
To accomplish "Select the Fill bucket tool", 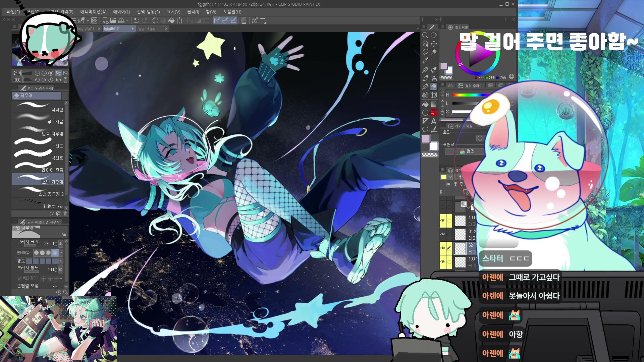I will pyautogui.click(x=425, y=104).
